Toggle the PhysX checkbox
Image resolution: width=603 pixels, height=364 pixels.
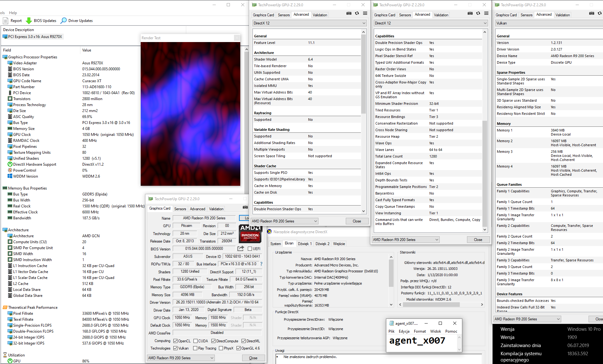click(221, 348)
